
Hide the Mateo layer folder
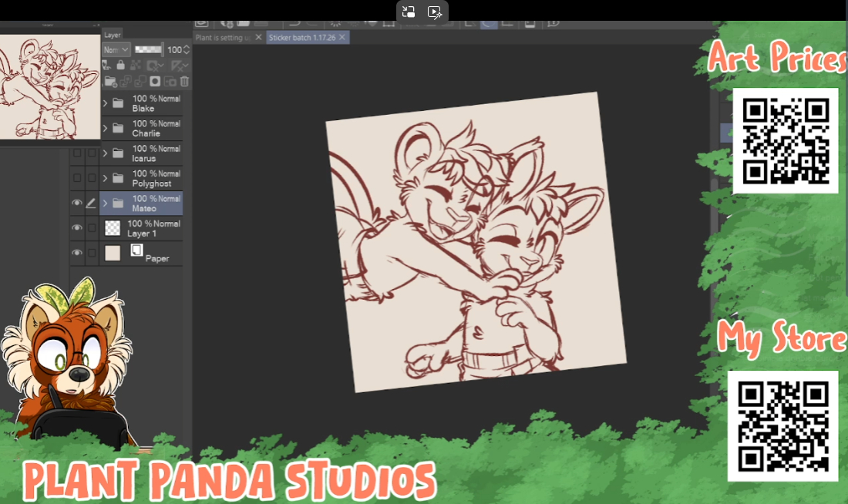(x=76, y=203)
